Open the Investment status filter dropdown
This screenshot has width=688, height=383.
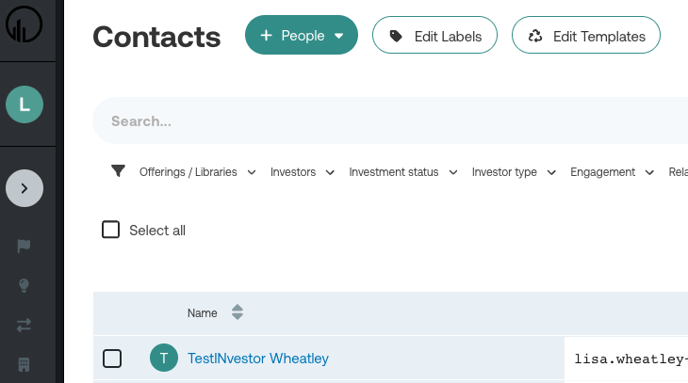click(403, 172)
